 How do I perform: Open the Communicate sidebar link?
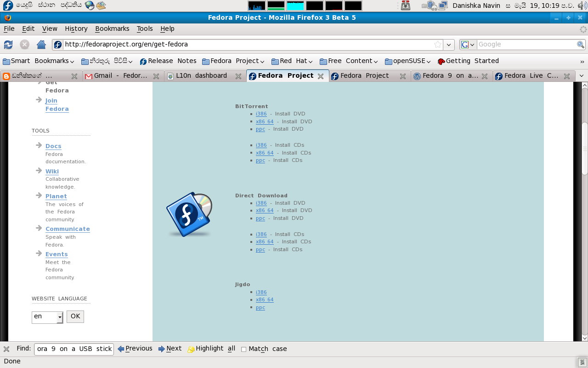(68, 229)
